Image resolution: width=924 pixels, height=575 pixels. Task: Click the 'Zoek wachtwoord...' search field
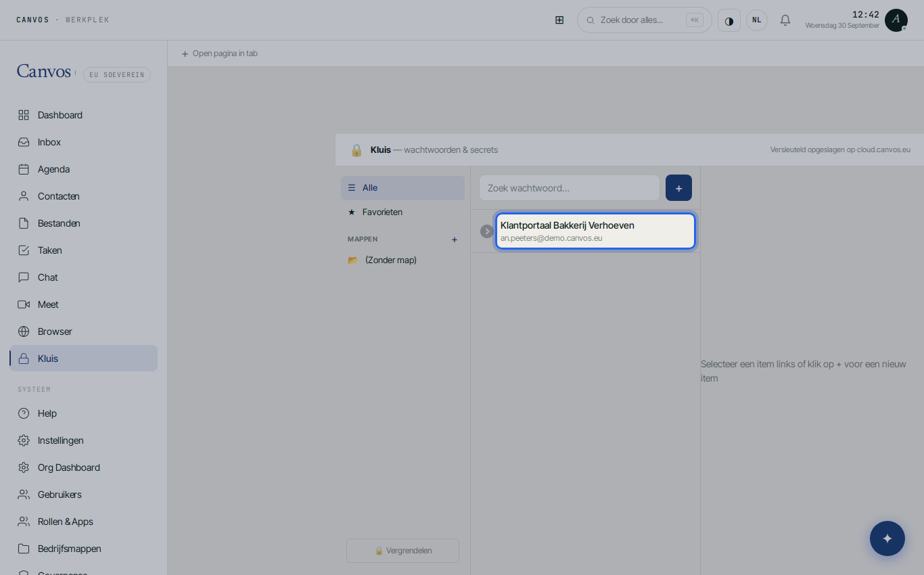570,188
